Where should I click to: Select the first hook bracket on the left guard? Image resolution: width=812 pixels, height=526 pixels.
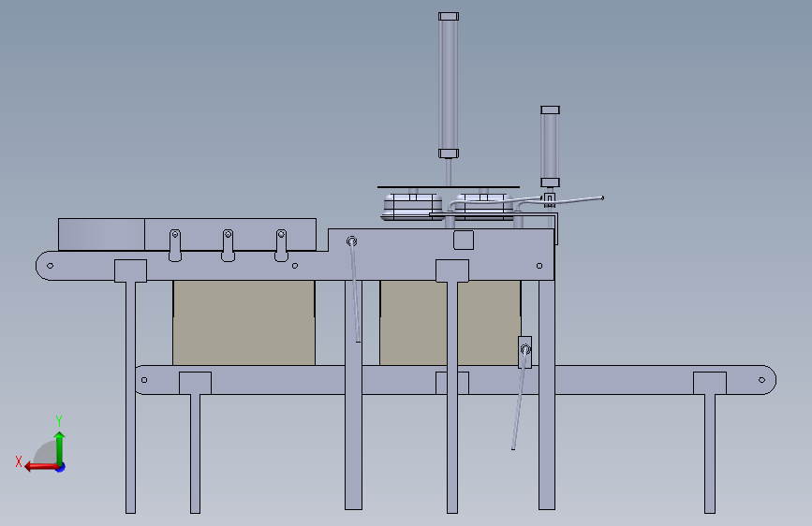(x=175, y=245)
